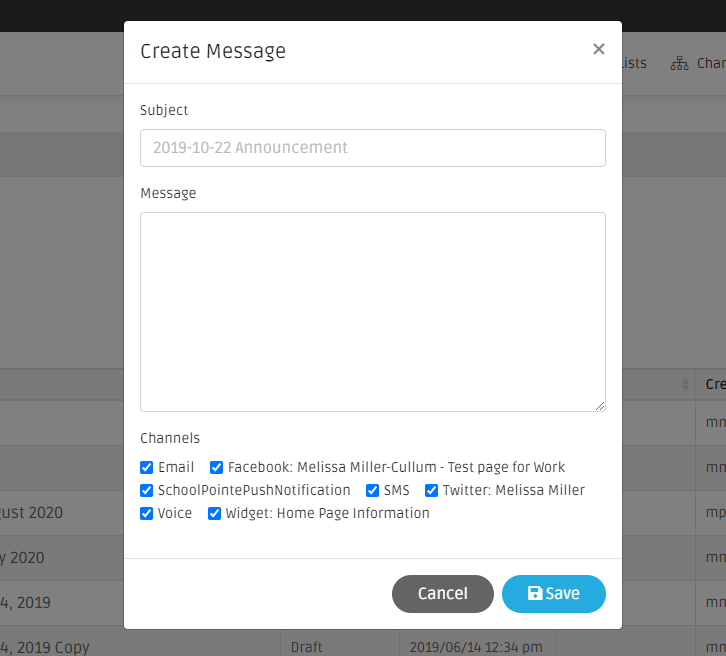Click the 2019/06/14 12:34 pm date cell
This screenshot has height=656, width=726.
(476, 647)
